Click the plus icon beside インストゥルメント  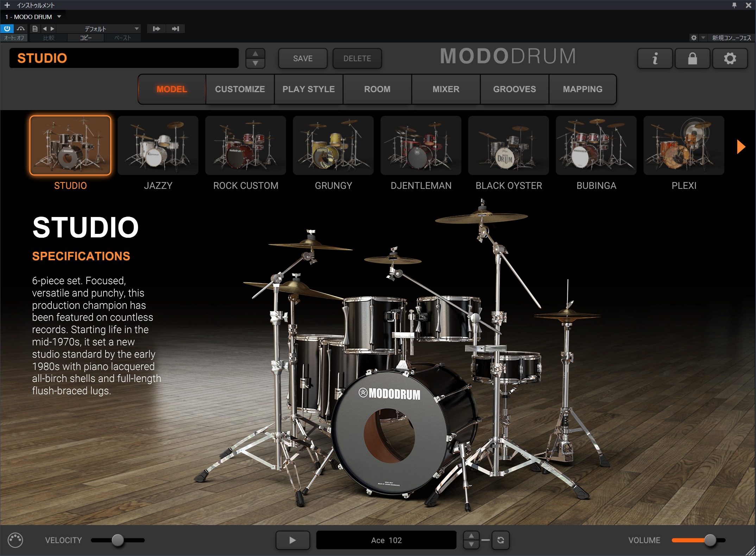tap(7, 5)
